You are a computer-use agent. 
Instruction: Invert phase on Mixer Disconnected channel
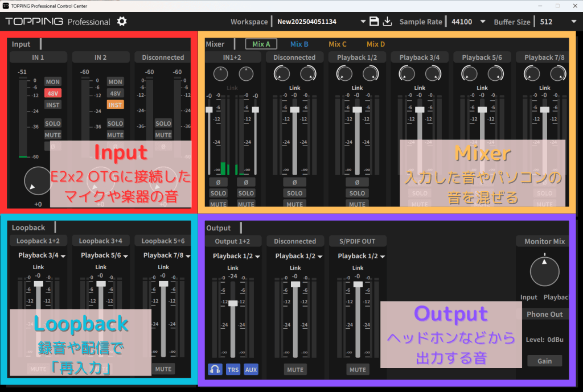click(x=295, y=182)
